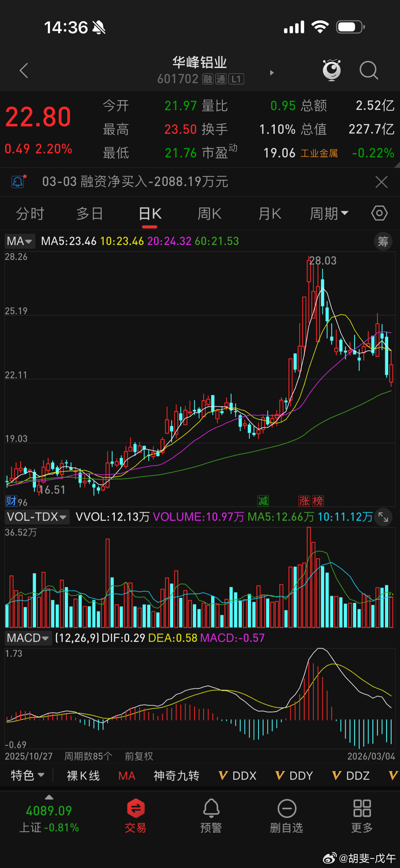Open 交易 trading icon
The height and width of the screenshot is (868, 400).
(136, 816)
